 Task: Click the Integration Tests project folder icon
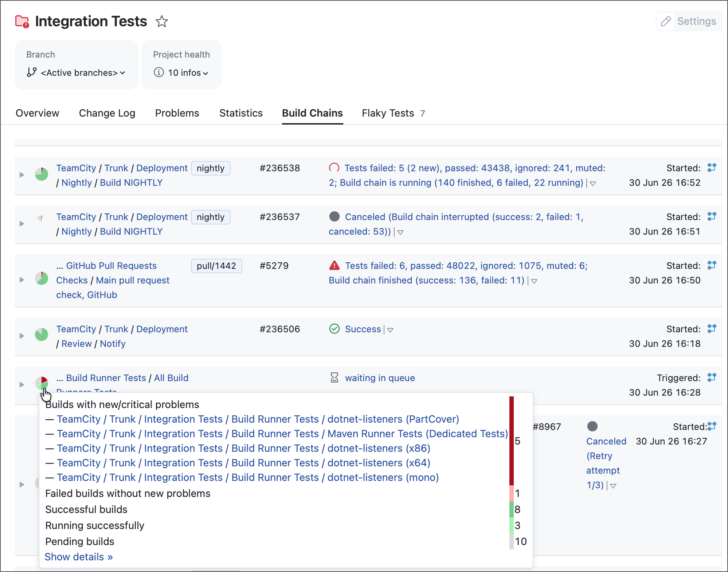(22, 21)
